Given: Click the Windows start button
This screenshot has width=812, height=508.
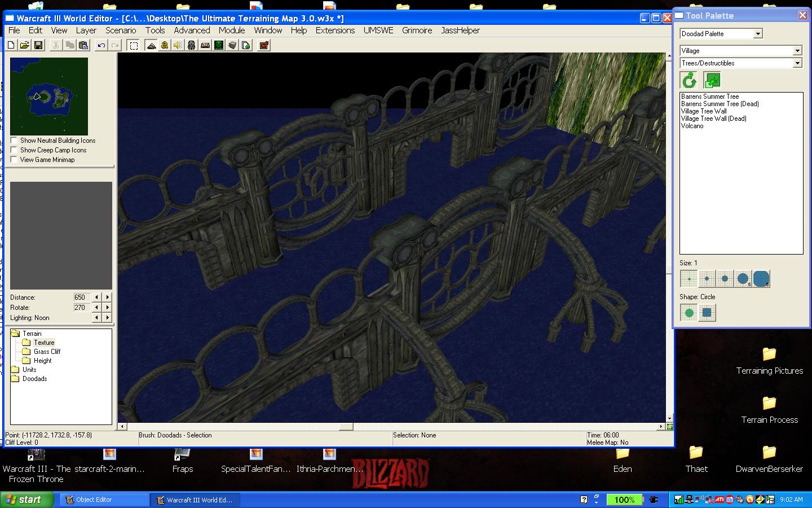Looking at the screenshot, I should [27, 500].
